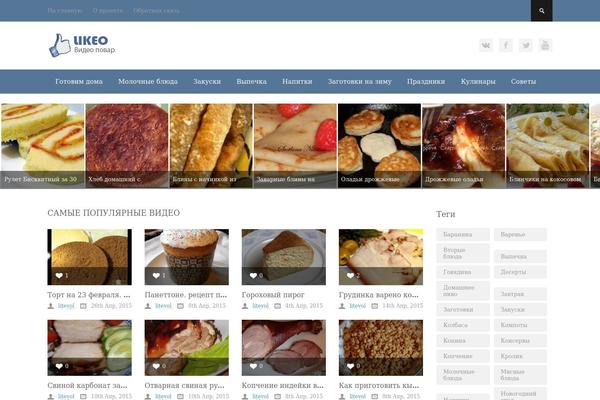Open Заготовки на зиму menu section
Screen dimensions: 600x400
pos(360,82)
